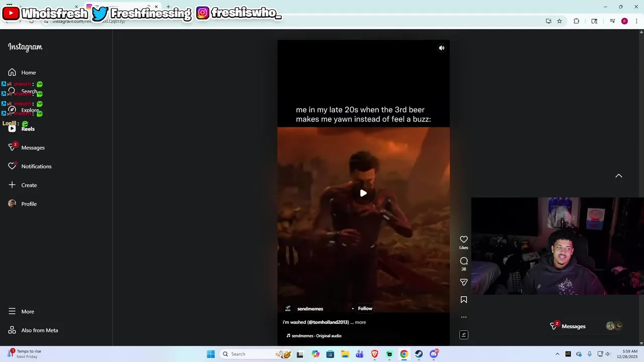Click the Instagram logo wordmark

[x=25, y=47]
